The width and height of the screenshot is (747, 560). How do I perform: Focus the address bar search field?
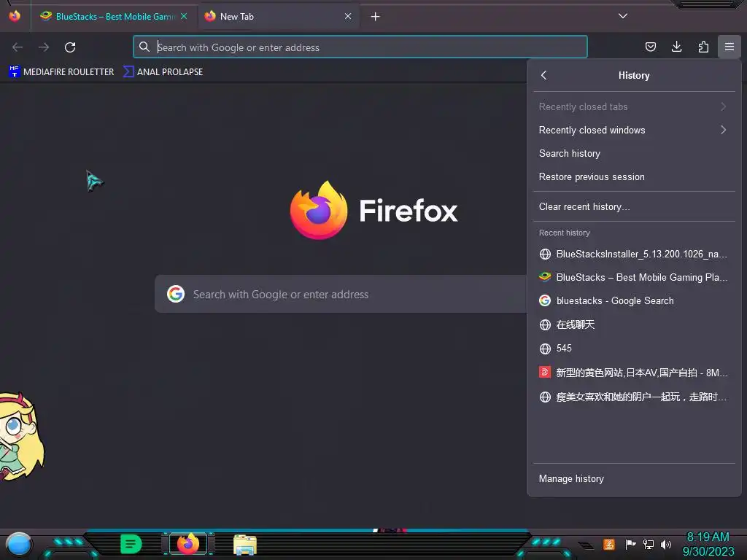point(360,47)
